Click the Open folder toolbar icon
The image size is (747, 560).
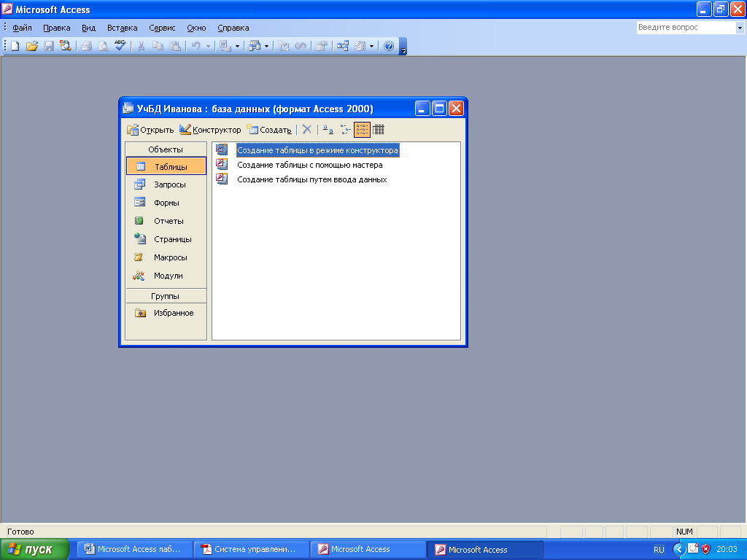(32, 46)
